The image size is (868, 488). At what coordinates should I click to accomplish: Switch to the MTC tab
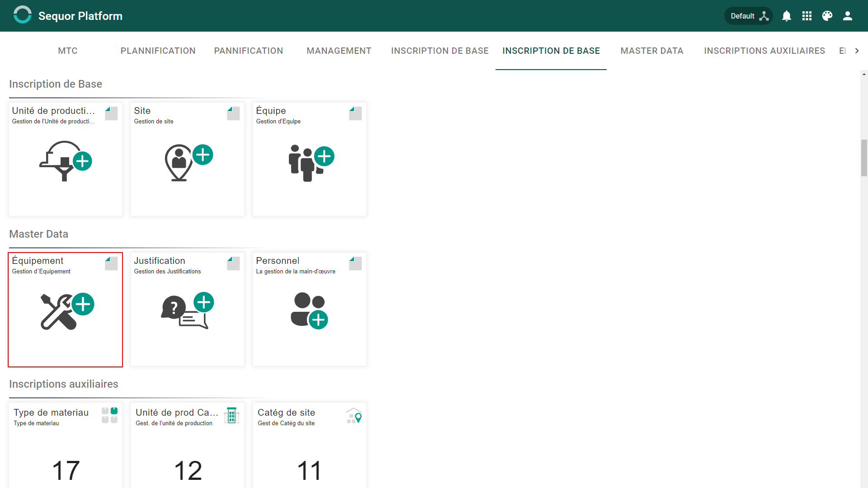pos(68,51)
